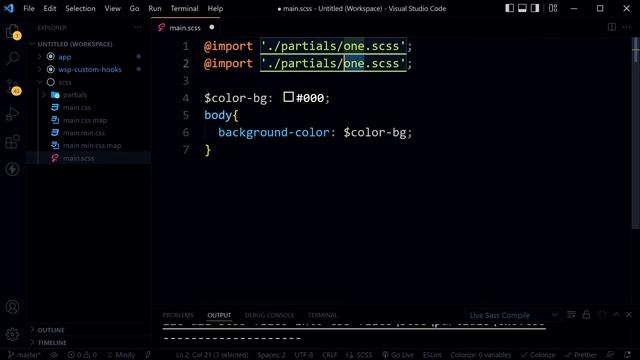Toggle ESLint in the status bar
The height and width of the screenshot is (360, 640).
(432, 355)
